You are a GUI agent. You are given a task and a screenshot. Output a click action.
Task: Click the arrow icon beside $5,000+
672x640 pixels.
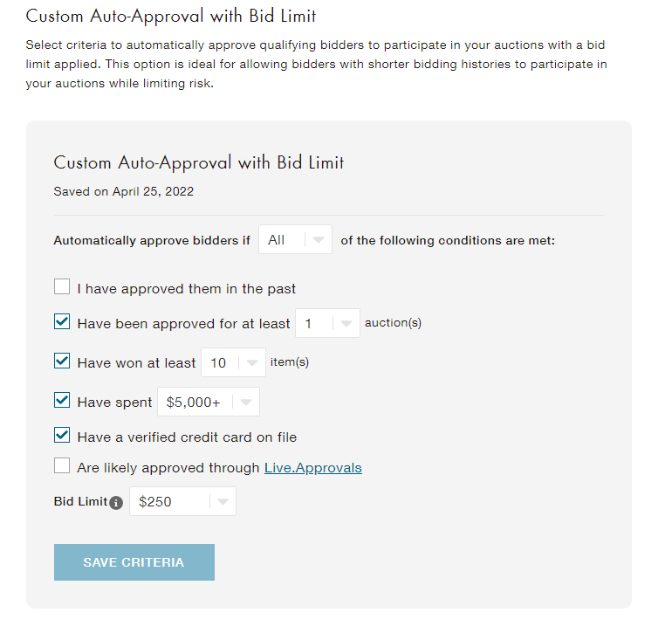point(246,403)
